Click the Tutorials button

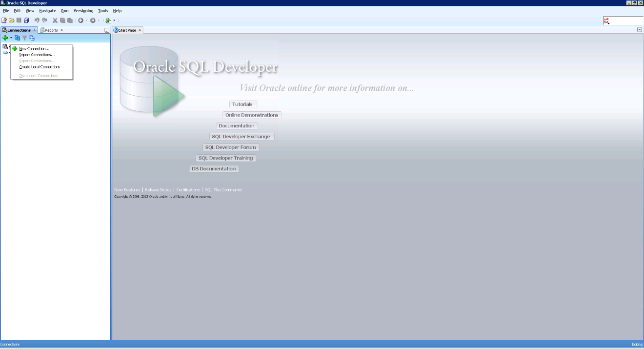(x=242, y=104)
